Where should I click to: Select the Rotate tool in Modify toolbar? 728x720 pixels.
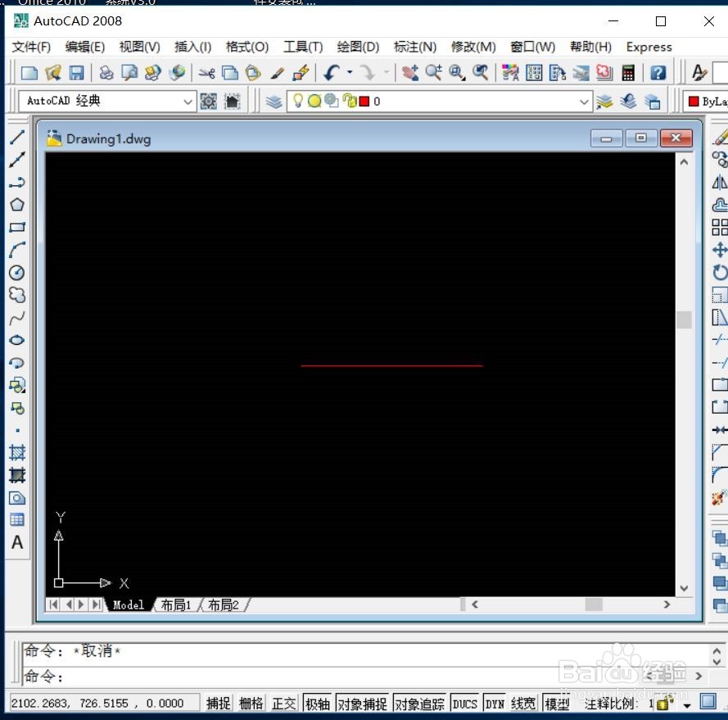click(720, 273)
